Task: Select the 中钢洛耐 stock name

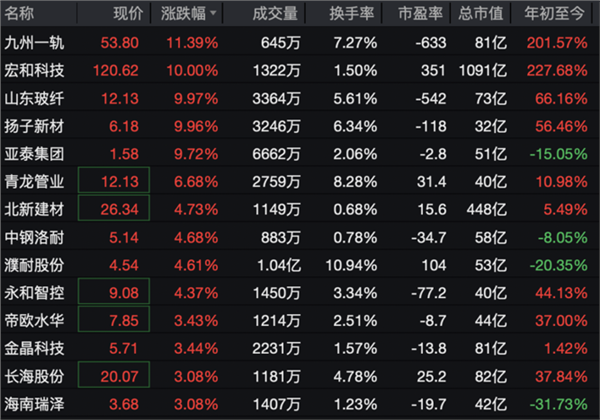Action: tap(34, 238)
